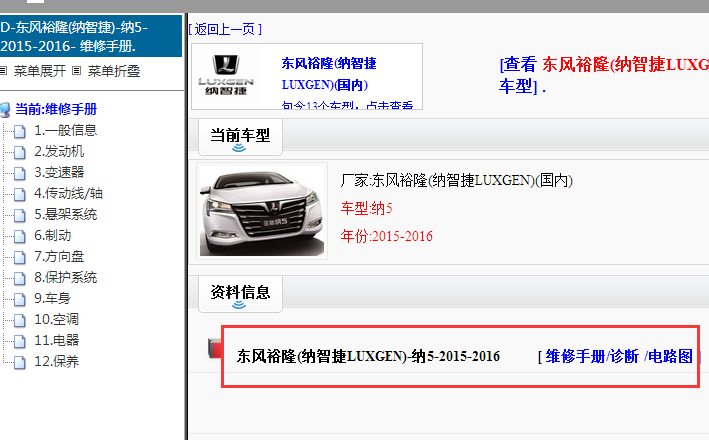Screen dimensions: 709x440
Task: Select the 资料信息 tab
Action: pyautogui.click(x=240, y=293)
